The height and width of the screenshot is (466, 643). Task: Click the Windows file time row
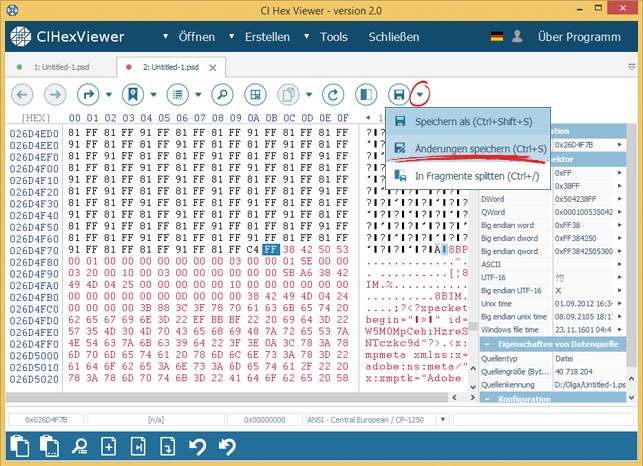[552, 330]
